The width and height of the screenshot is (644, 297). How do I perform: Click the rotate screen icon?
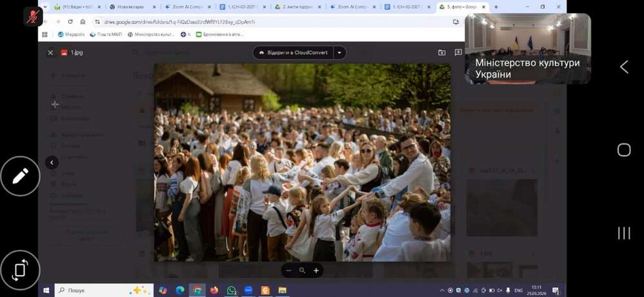tap(20, 270)
